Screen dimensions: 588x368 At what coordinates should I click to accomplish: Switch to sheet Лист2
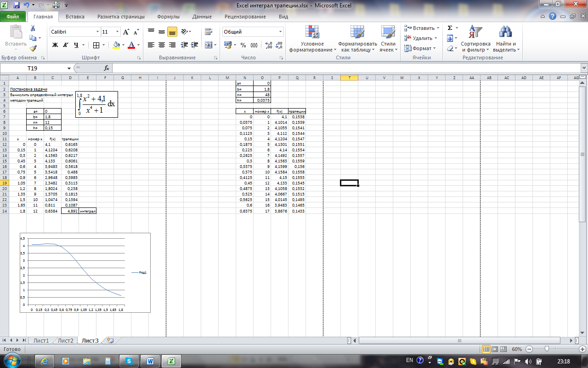[65, 340]
